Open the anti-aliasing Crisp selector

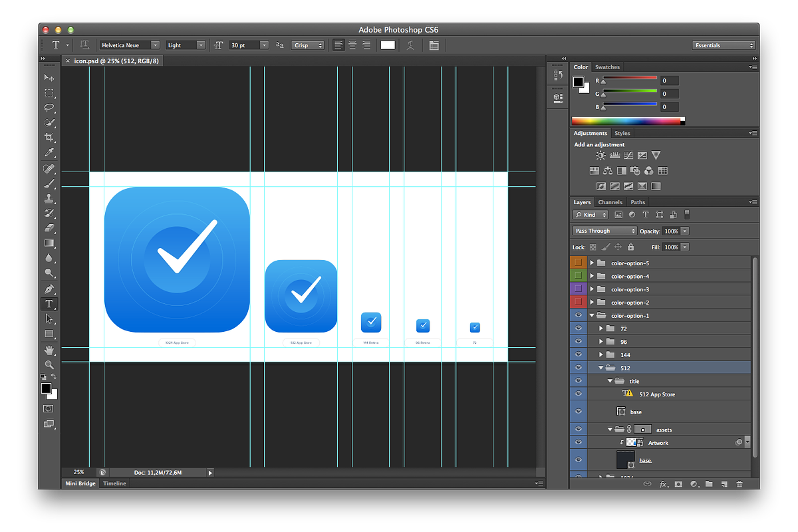pyautogui.click(x=307, y=45)
